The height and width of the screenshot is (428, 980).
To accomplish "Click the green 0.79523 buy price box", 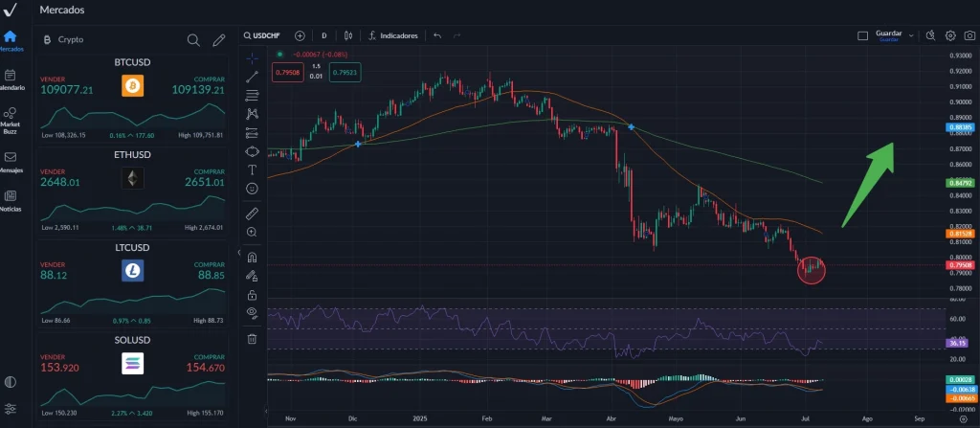I will 345,72.
